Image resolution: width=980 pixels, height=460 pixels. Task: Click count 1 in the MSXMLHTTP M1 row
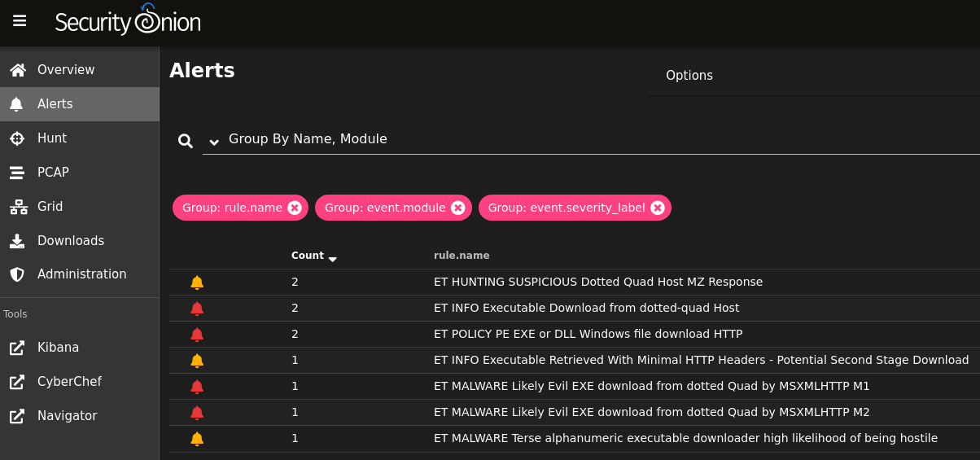coord(295,386)
